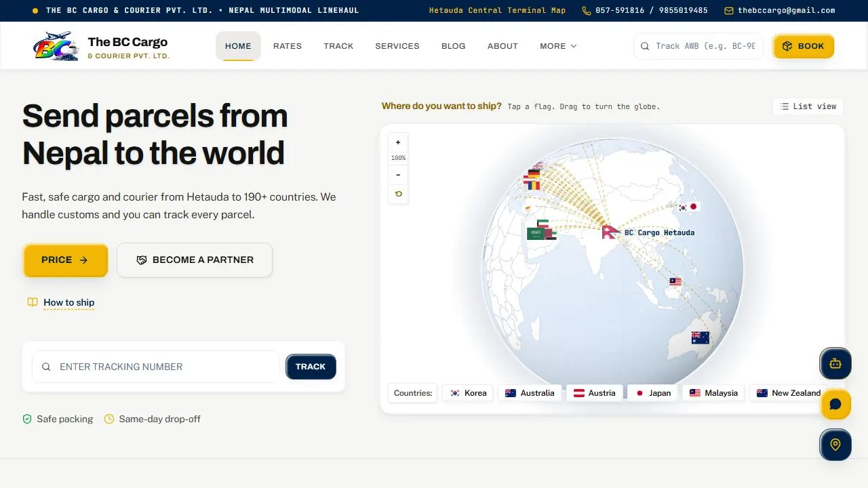
Task: Click the magnifier icon in tracking box
Action: point(46,367)
